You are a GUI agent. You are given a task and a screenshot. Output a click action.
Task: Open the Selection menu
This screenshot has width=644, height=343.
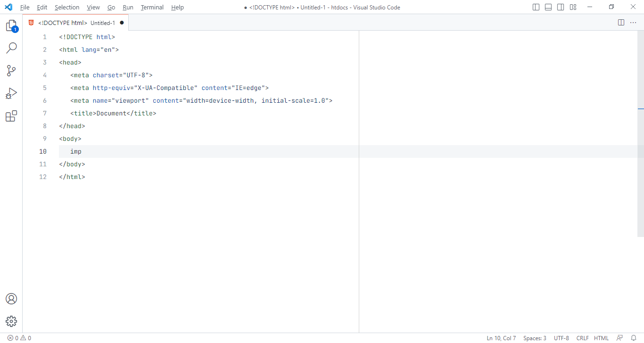[x=67, y=7]
